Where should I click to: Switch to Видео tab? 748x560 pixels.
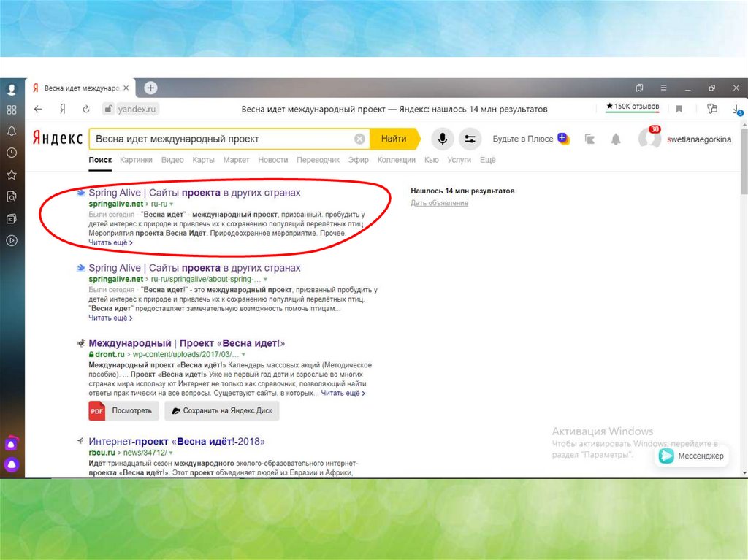(172, 160)
